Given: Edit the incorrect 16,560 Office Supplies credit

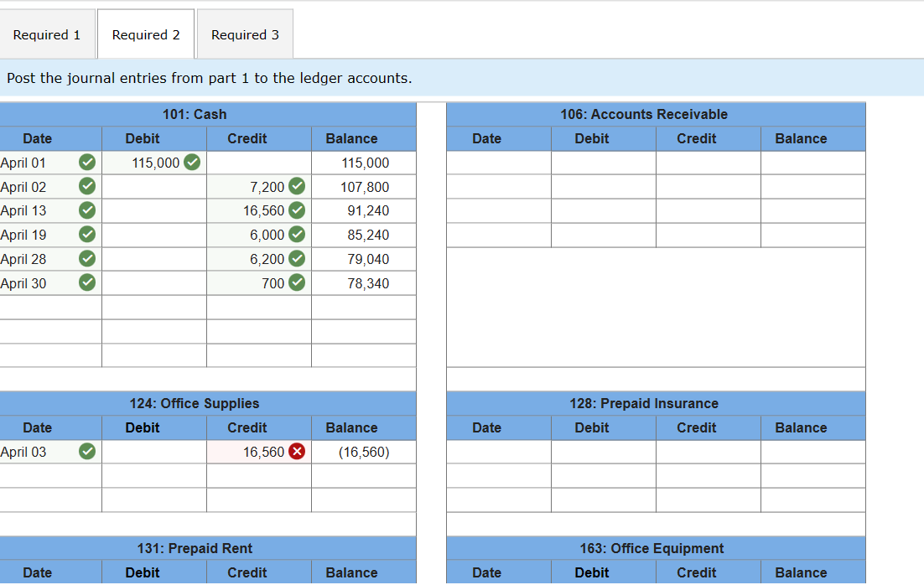Looking at the screenshot, I should [x=259, y=452].
